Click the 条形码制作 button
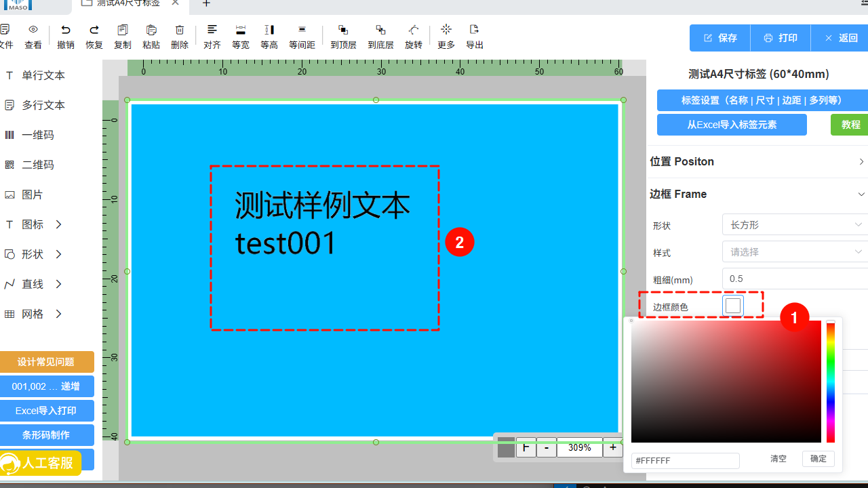Screen dimensions: 868x488 pos(46,435)
